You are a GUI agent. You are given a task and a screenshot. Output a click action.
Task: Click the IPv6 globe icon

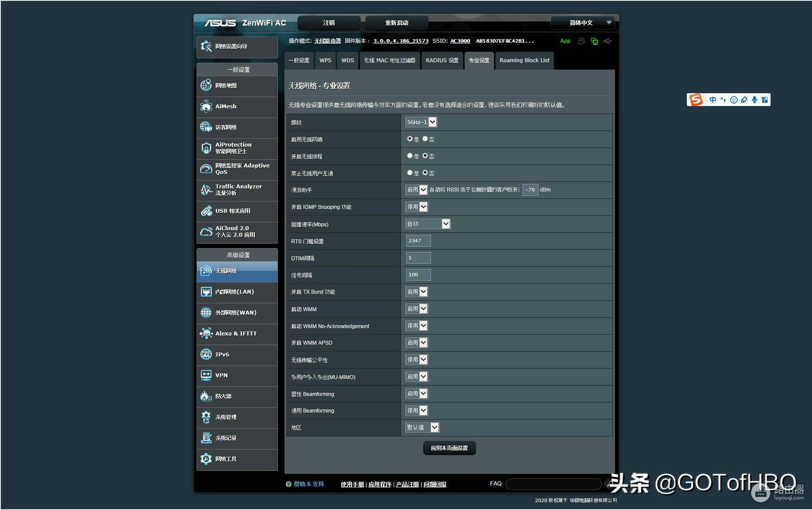[x=206, y=354]
